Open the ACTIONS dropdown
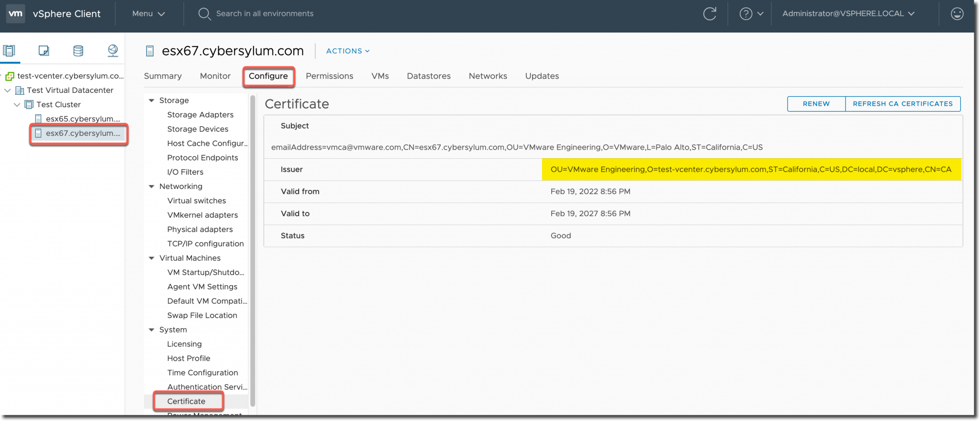The width and height of the screenshot is (980, 421). 348,51
